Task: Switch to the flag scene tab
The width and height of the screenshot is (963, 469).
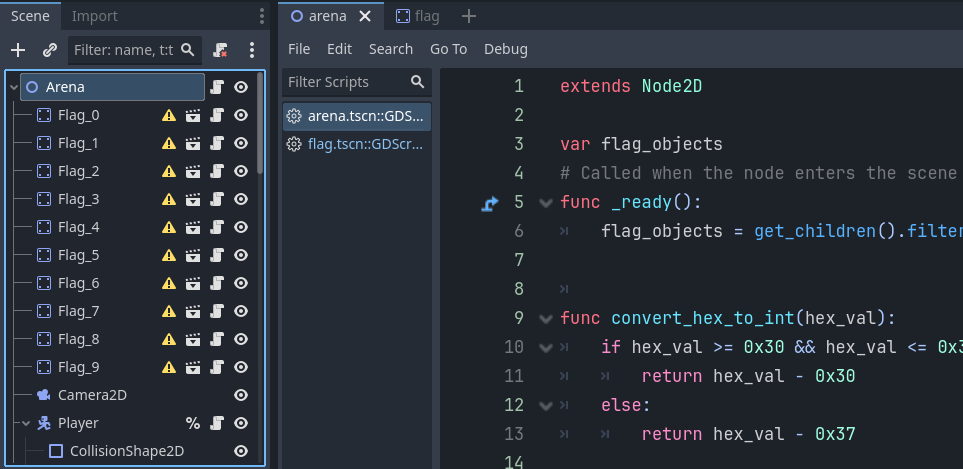Action: coord(418,17)
